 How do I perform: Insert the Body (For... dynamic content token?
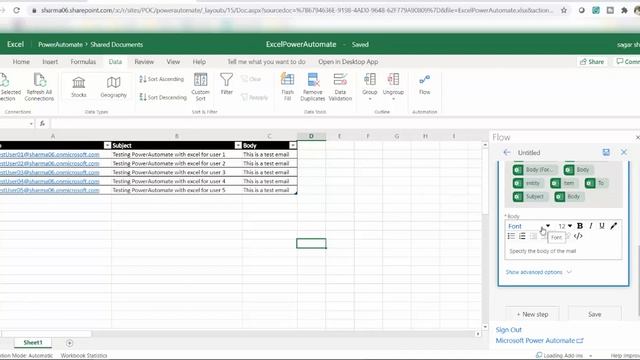[535, 169]
